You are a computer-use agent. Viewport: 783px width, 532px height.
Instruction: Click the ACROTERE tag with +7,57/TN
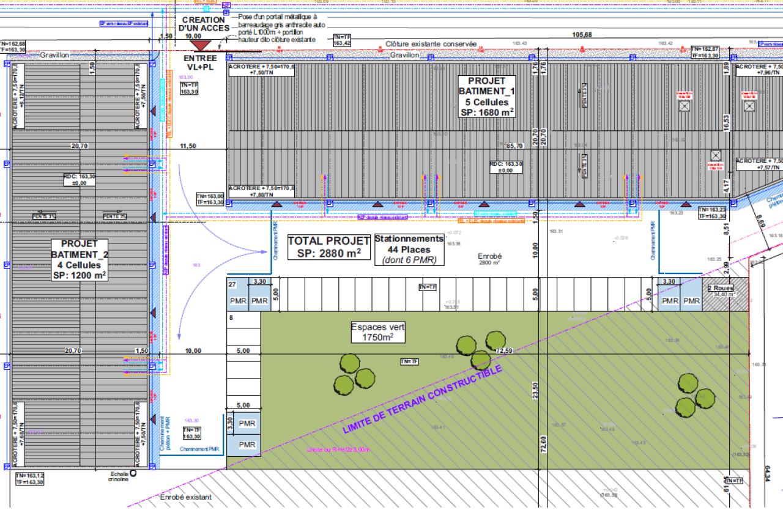[759, 164]
